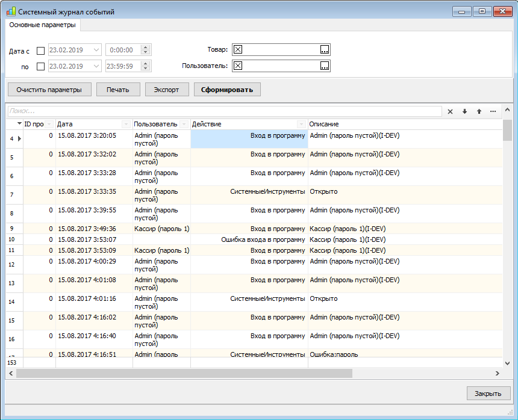Decrease the end time 23:59:59 spinner
Screen dimensions: 518x420
tap(145, 69)
